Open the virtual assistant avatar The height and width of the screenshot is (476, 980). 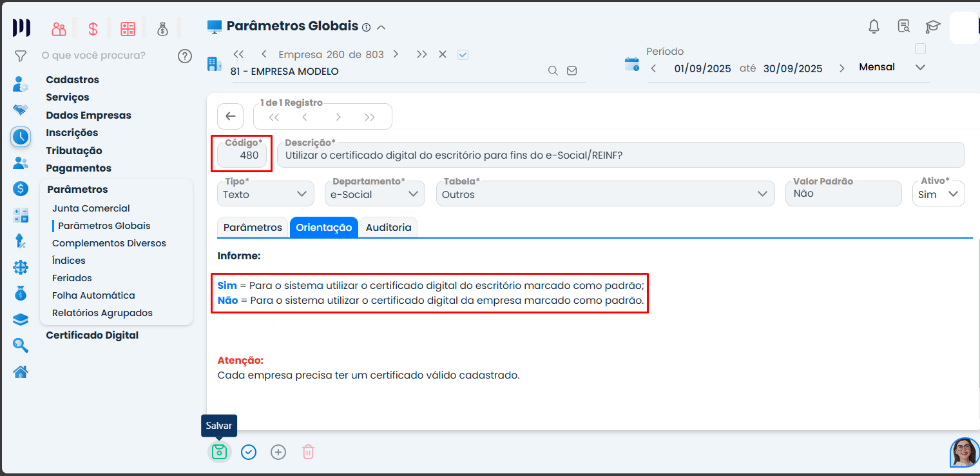tap(965, 452)
